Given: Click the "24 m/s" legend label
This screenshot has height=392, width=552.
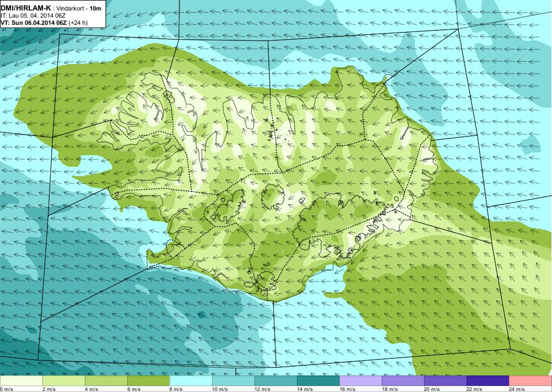Looking at the screenshot, I should pyautogui.click(x=517, y=389).
